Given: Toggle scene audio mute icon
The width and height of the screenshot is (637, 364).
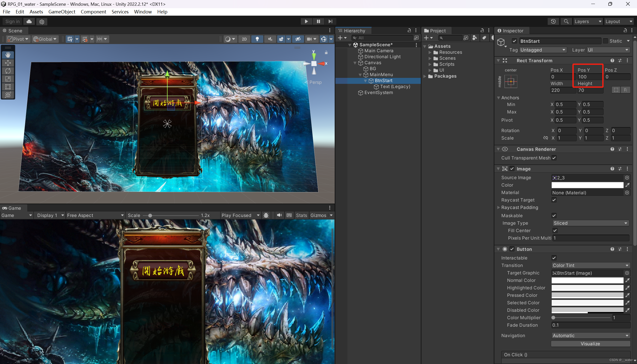Looking at the screenshot, I should tap(270, 39).
